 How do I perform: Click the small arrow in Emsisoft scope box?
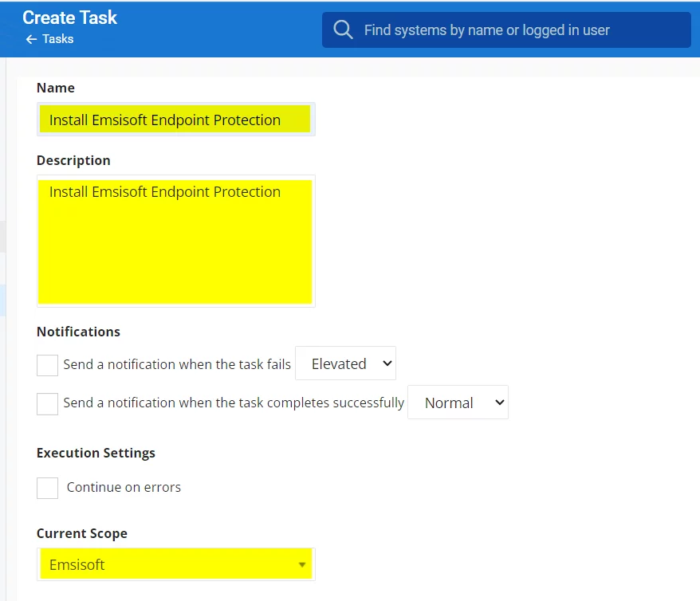[x=302, y=565]
